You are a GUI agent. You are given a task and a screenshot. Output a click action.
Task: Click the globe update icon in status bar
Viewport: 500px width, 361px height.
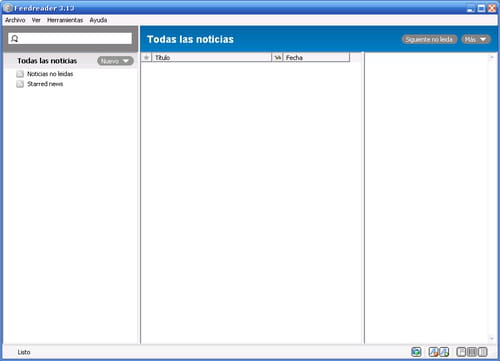[416, 352]
